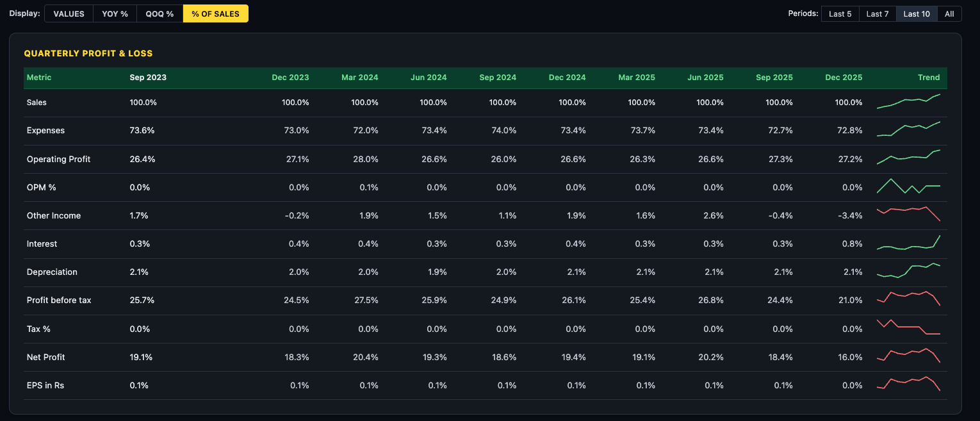Click the Sep 2023 column header
This screenshot has width=980, height=421.
[x=148, y=77]
